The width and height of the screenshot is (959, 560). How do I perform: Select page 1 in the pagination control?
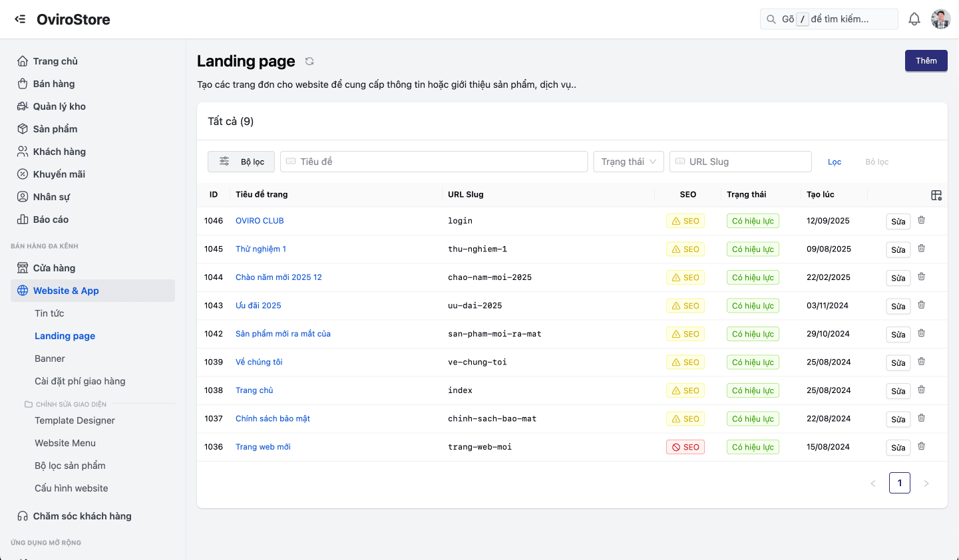pyautogui.click(x=900, y=483)
